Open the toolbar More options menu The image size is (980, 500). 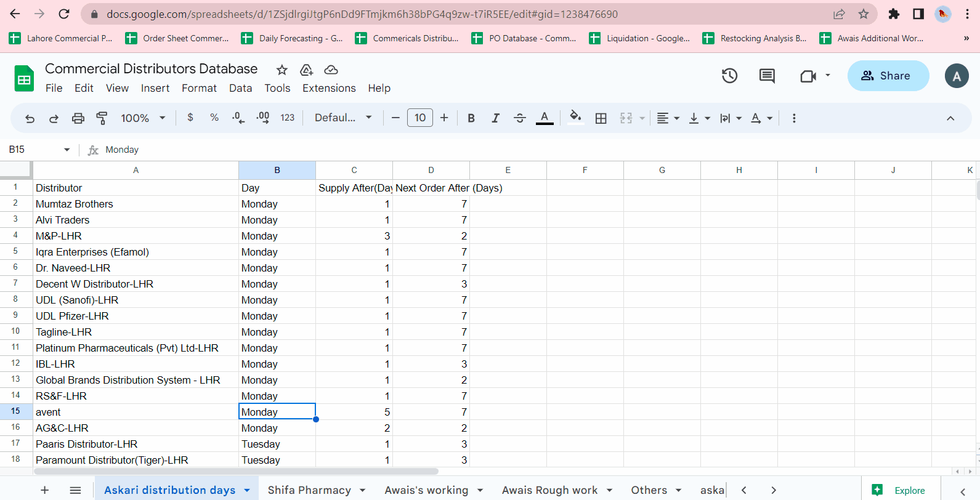click(794, 118)
